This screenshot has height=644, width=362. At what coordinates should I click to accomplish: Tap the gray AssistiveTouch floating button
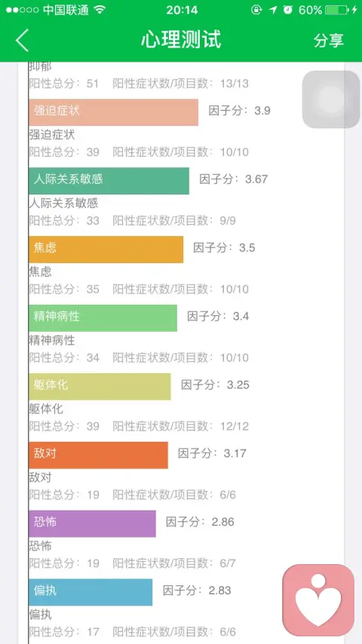[x=331, y=100]
